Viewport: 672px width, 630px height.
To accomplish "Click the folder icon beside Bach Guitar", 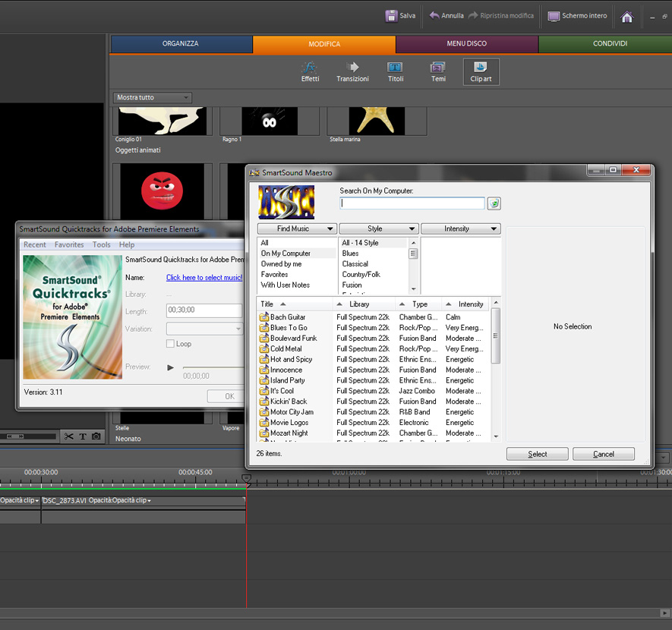I will [x=263, y=317].
